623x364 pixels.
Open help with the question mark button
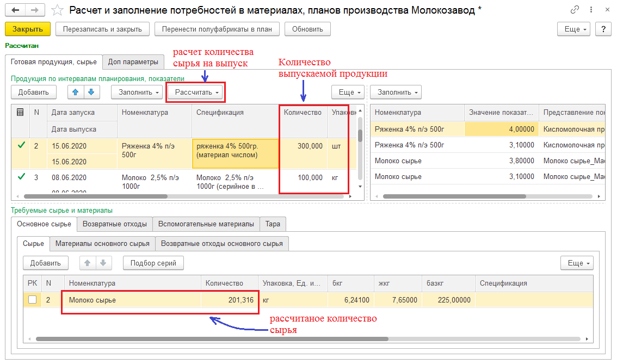coord(602,29)
